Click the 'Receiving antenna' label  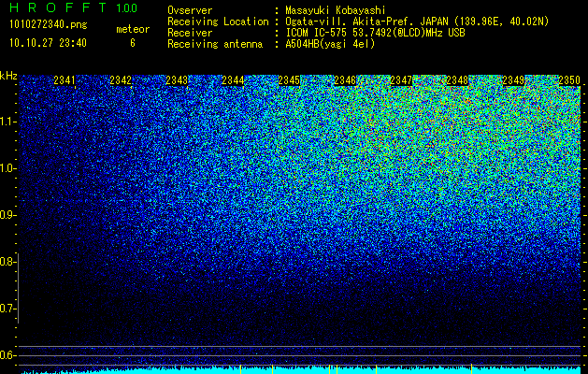point(215,44)
